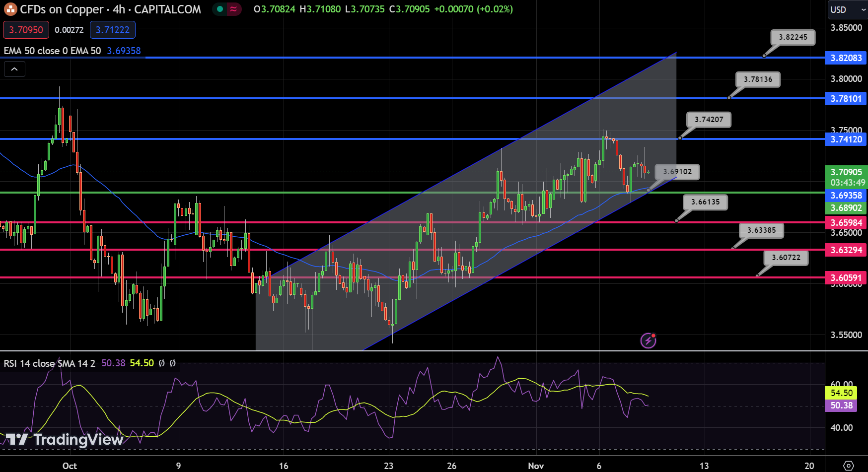Viewport: 868px width, 472px height.
Task: Click the 3.85000 price scale label
Action: (x=846, y=28)
